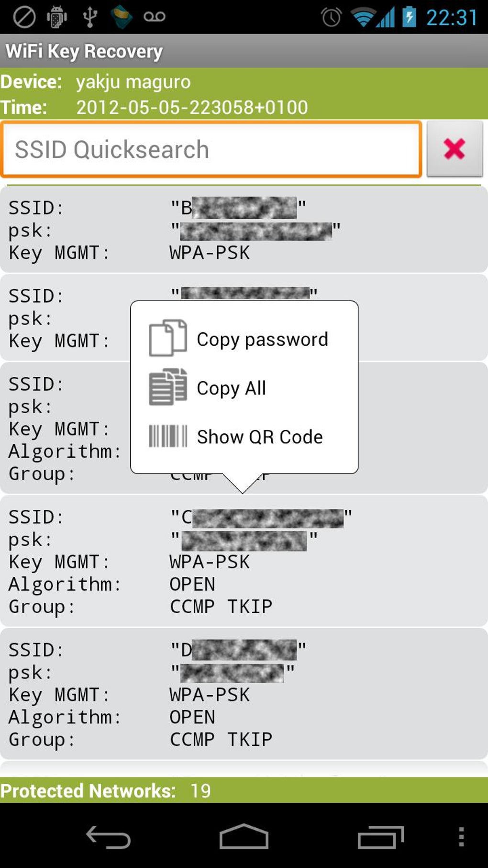Select the Show QR Code option
This screenshot has height=868, width=488.
pos(260,437)
